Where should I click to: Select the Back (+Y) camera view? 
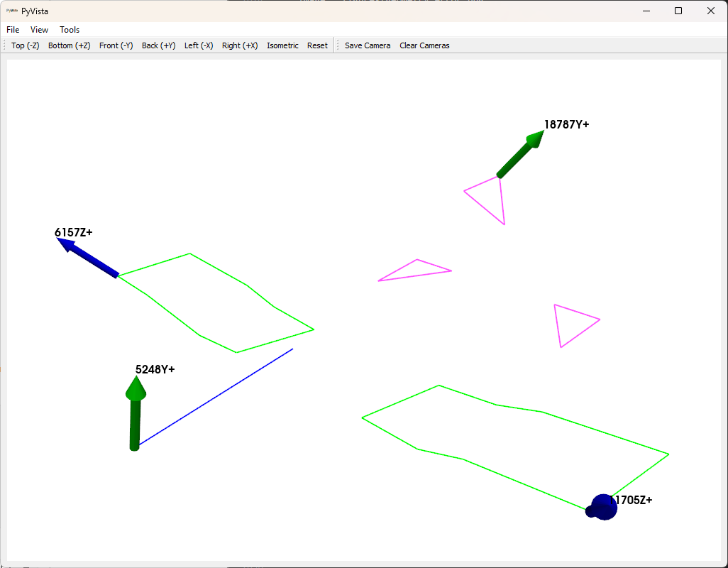(x=158, y=45)
